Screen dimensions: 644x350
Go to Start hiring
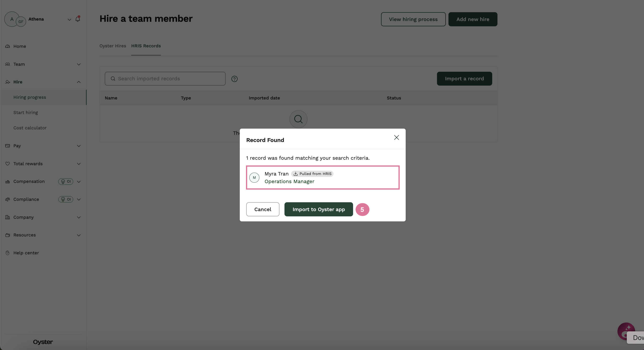tap(26, 113)
